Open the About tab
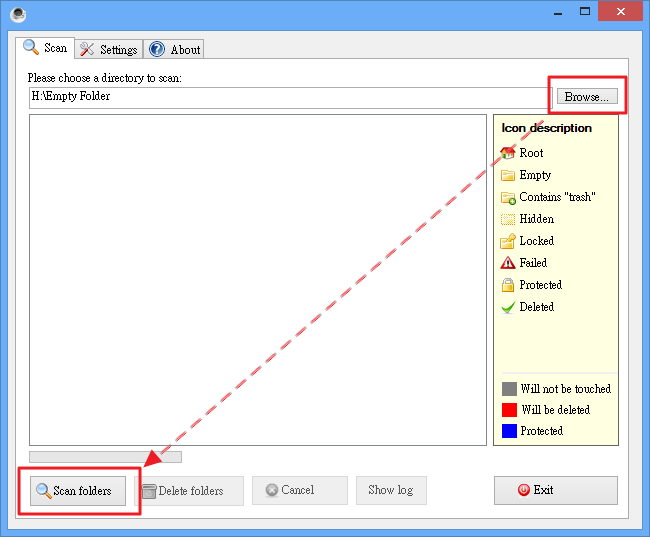 point(174,49)
